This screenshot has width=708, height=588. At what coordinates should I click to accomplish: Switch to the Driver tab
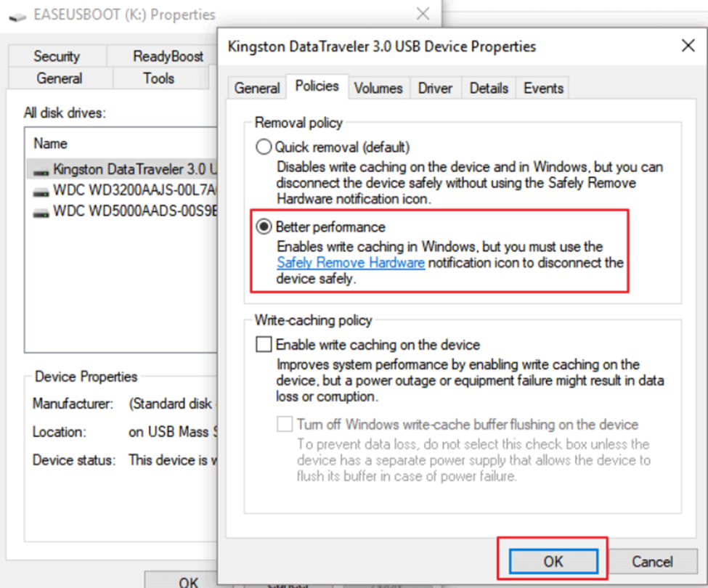point(435,88)
